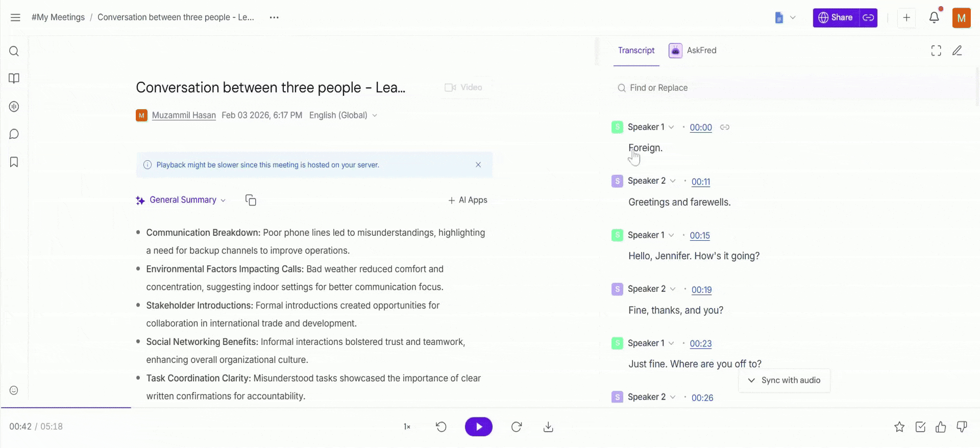Image resolution: width=980 pixels, height=448 pixels.
Task: Click transcript line 'Foreign.'
Action: [646, 148]
